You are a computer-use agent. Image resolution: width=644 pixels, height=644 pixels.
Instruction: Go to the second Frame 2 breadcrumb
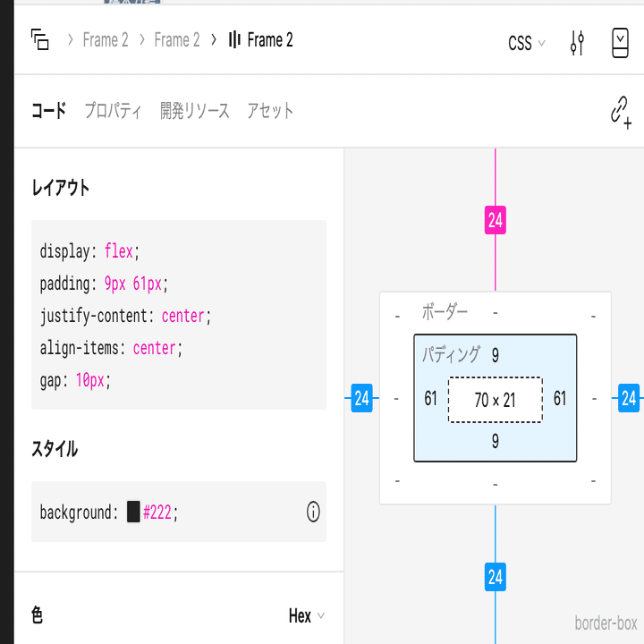tap(177, 40)
